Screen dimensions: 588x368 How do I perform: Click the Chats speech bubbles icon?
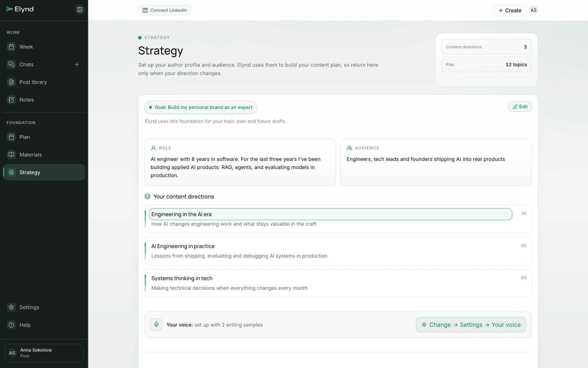(11, 65)
